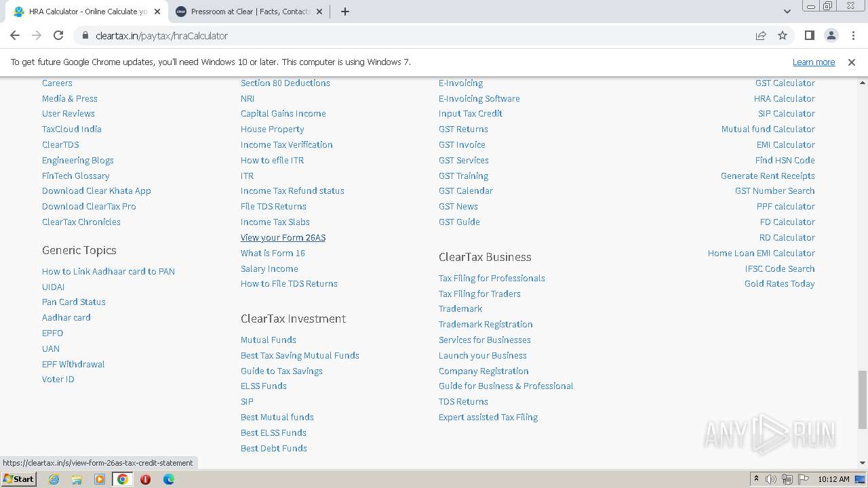The image size is (868, 488).
Task: Open EPF Withdrawal link
Action: (x=73, y=364)
